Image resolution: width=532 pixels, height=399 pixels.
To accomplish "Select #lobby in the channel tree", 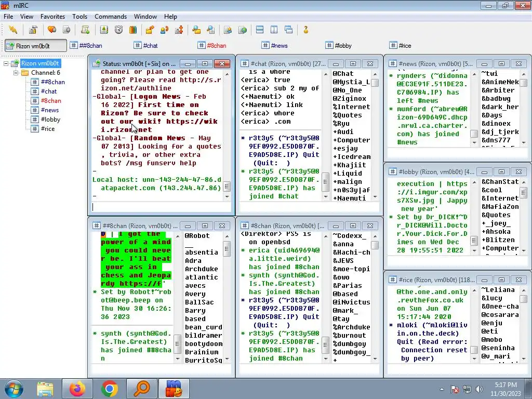I will (x=50, y=119).
